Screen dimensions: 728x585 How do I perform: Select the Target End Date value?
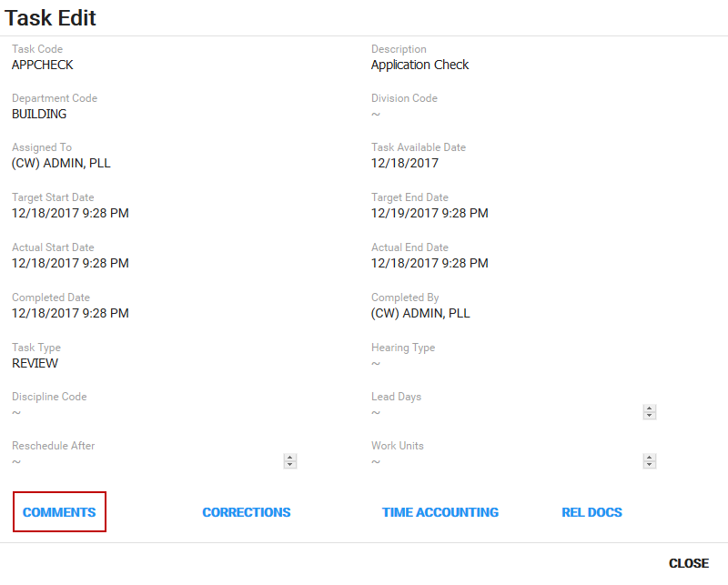coord(430,213)
